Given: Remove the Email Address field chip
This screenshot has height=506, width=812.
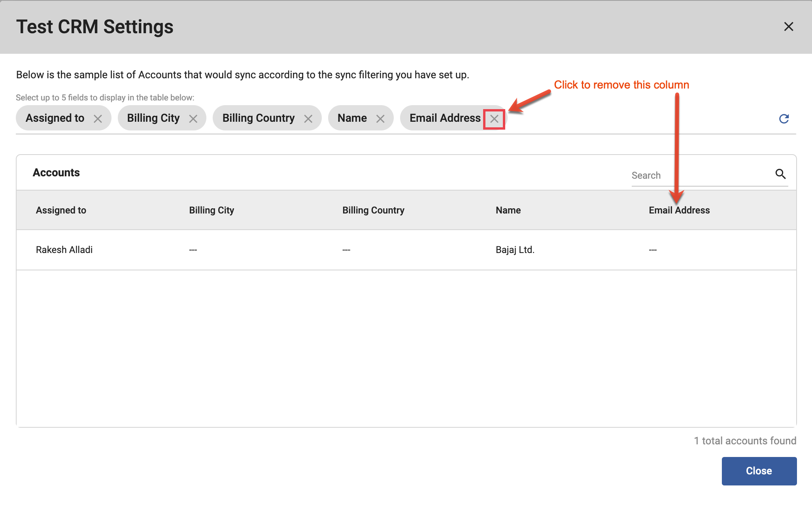Looking at the screenshot, I should [494, 118].
